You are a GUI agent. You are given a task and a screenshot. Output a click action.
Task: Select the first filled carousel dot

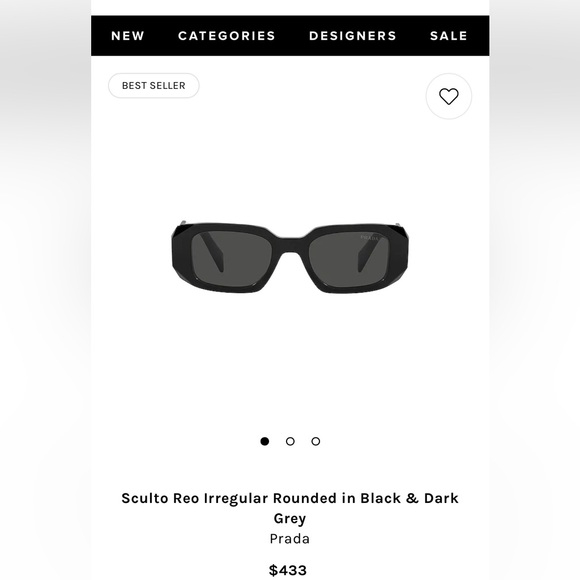click(264, 441)
